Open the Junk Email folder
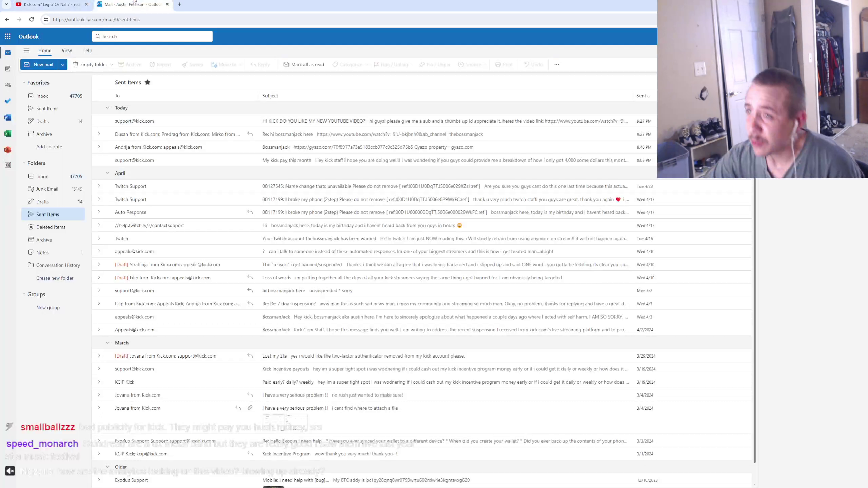 (x=53, y=189)
